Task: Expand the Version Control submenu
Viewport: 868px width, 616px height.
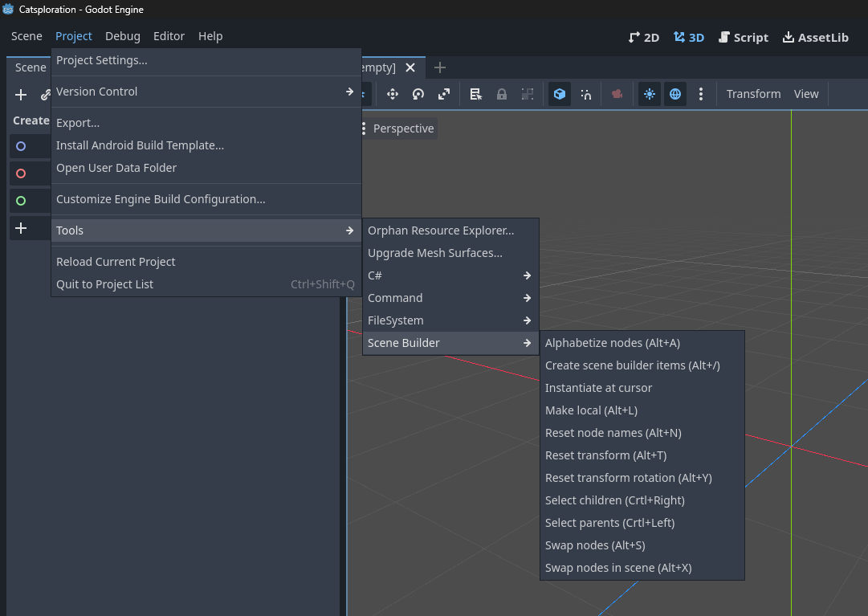Action: [206, 92]
